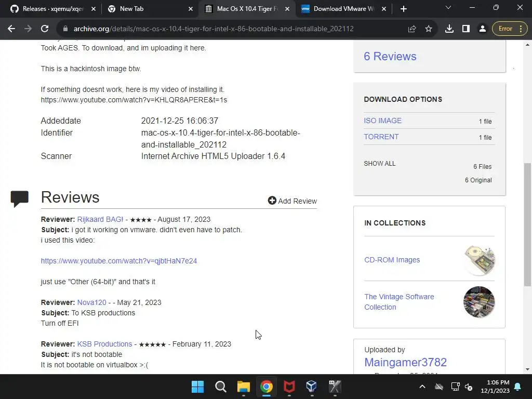The image size is (532, 399).
Task: Open the tab search chevron
Action: coord(448,7)
